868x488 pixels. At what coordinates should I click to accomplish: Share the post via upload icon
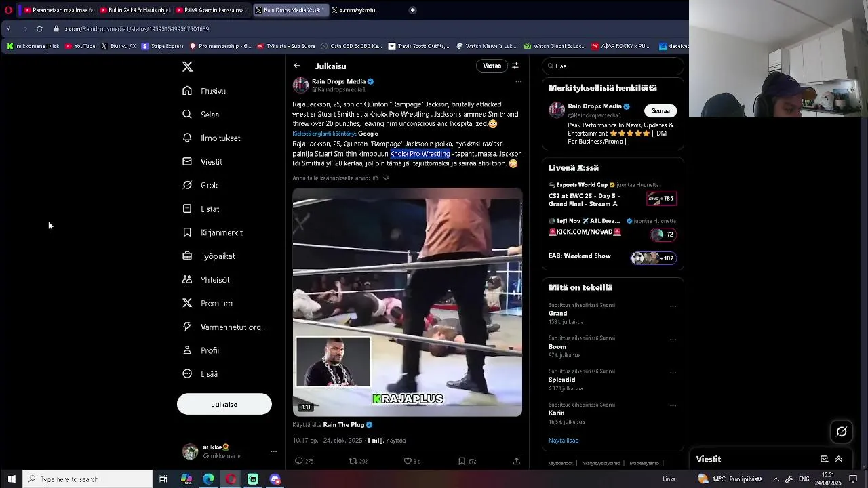[x=517, y=461]
